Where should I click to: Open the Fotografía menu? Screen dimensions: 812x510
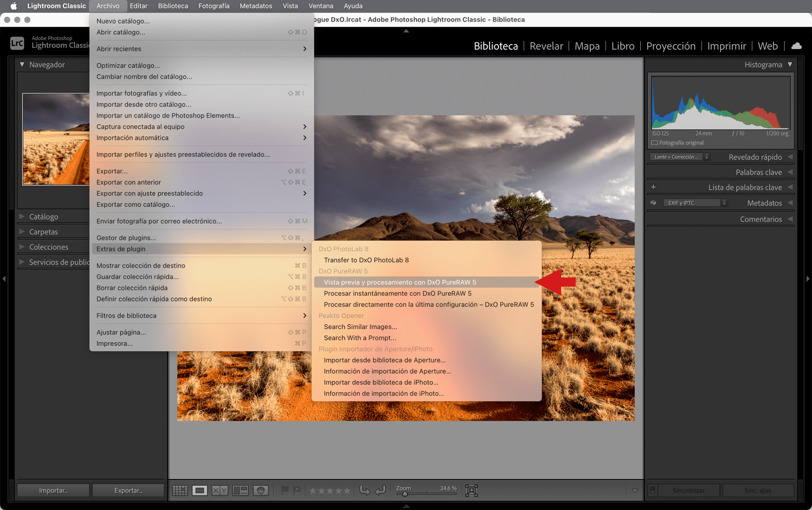[x=214, y=6]
